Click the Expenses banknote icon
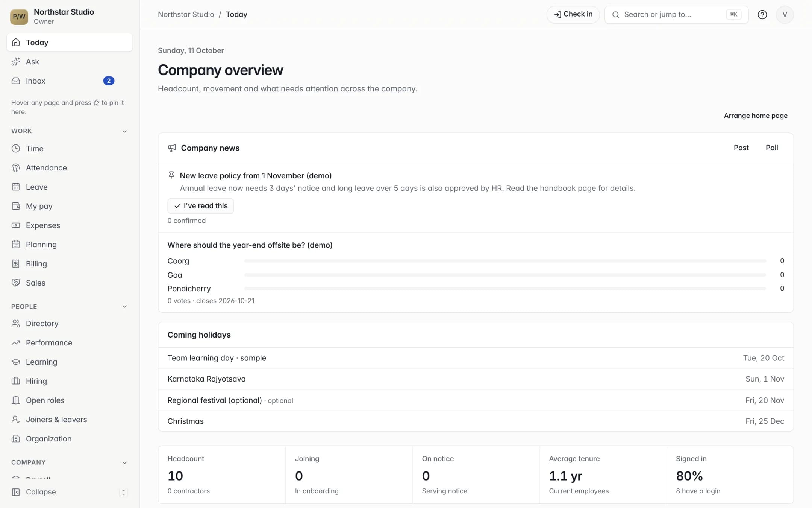 click(x=16, y=225)
